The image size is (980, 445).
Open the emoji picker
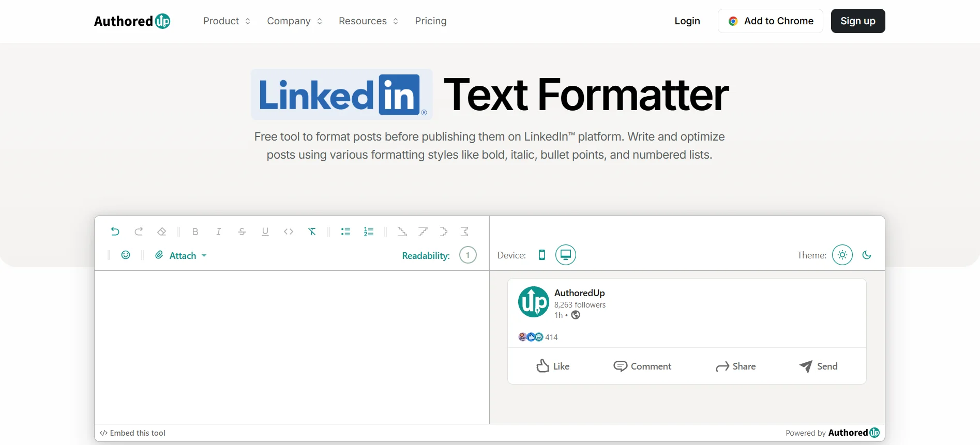(126, 255)
